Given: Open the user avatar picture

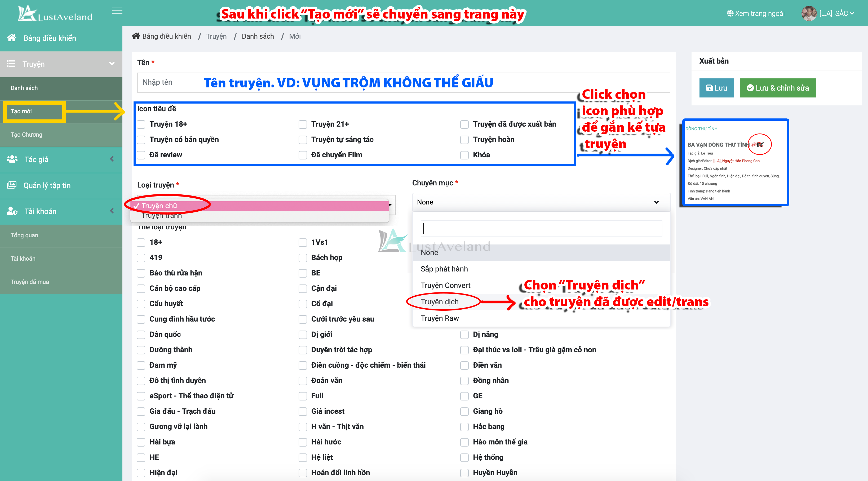Looking at the screenshot, I should pyautogui.click(x=809, y=14).
